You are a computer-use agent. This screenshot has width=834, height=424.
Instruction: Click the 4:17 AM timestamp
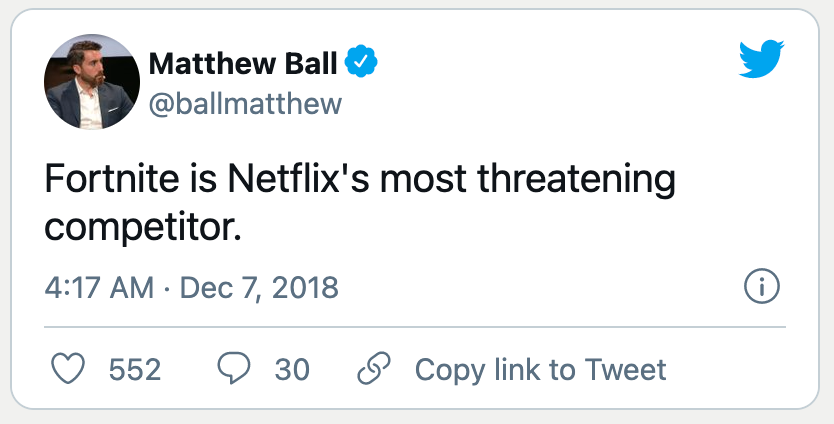pyautogui.click(x=99, y=288)
